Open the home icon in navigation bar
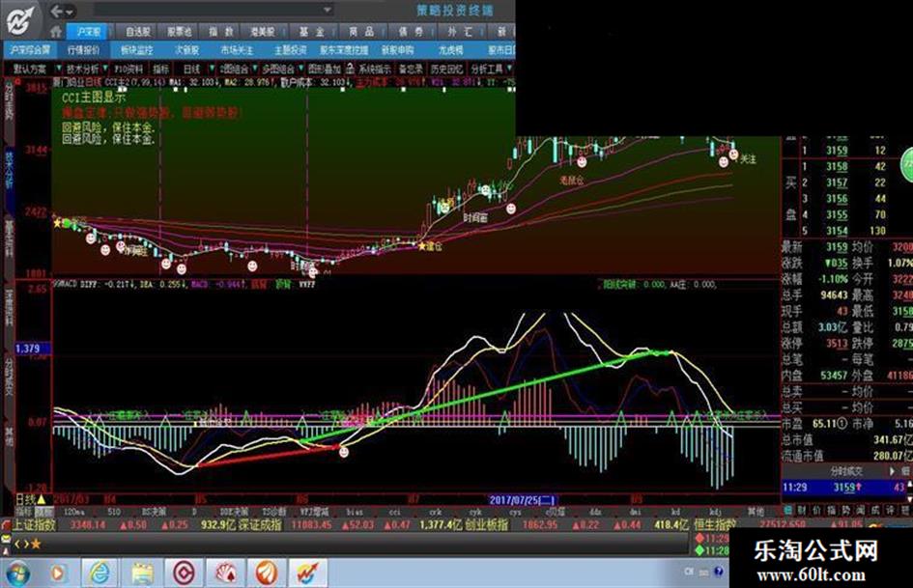This screenshot has width=913, height=588. click(x=56, y=32)
